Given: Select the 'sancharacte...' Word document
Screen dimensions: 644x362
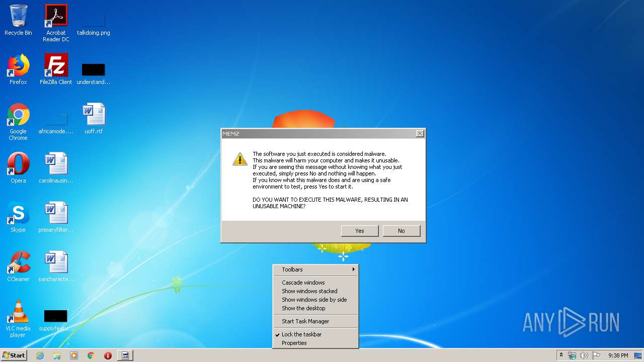Looking at the screenshot, I should 56,266.
